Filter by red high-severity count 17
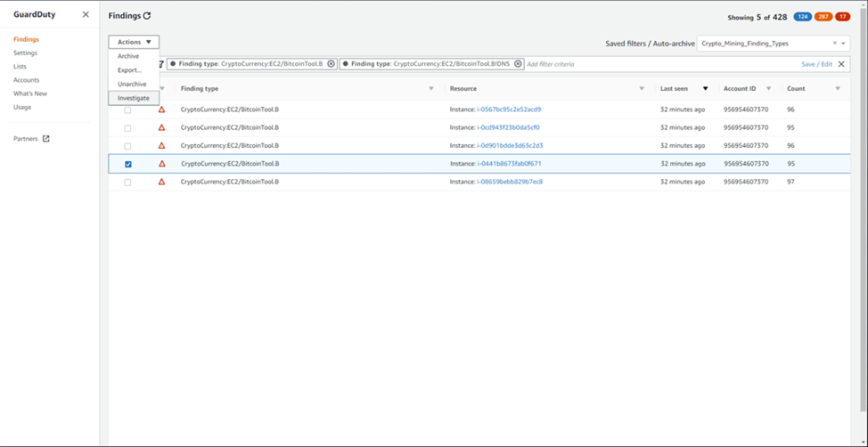Screen dimensions: 868x447 pos(842,17)
